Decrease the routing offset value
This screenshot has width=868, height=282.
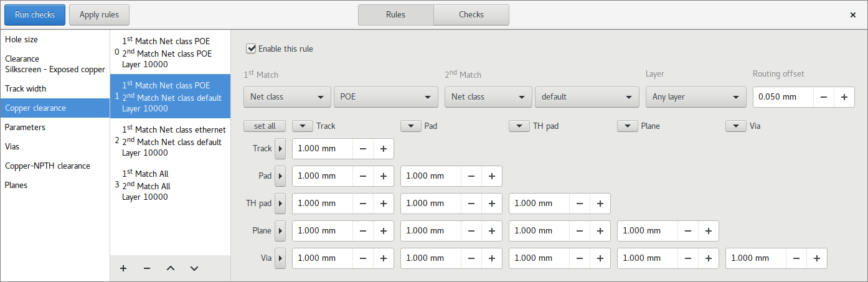point(824,97)
